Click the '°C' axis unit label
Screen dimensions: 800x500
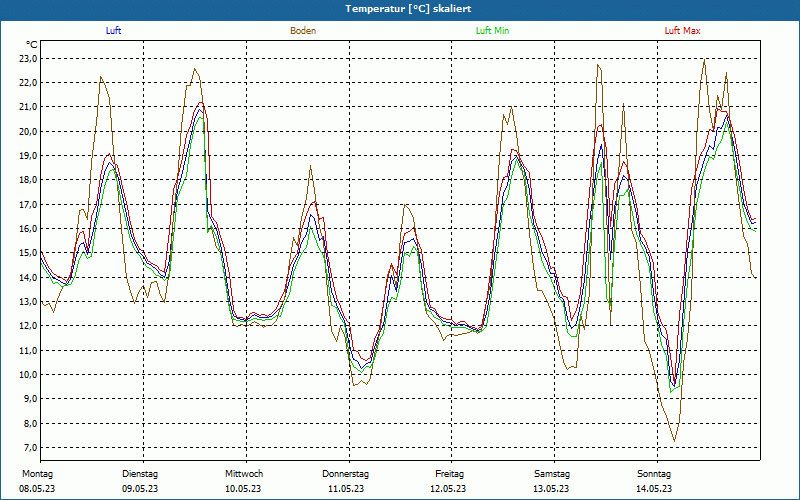click(32, 45)
